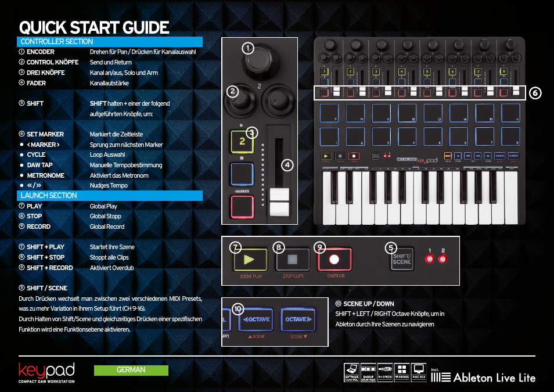The height and width of the screenshot is (392, 554).
Task: Click the red Overdub record button in enlarged launch panel
Action: pyautogui.click(x=334, y=260)
